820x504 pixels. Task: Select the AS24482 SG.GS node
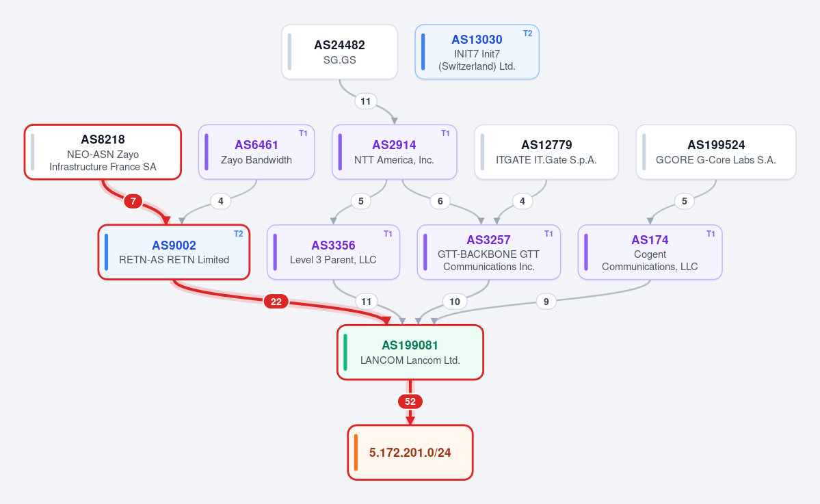pos(339,52)
